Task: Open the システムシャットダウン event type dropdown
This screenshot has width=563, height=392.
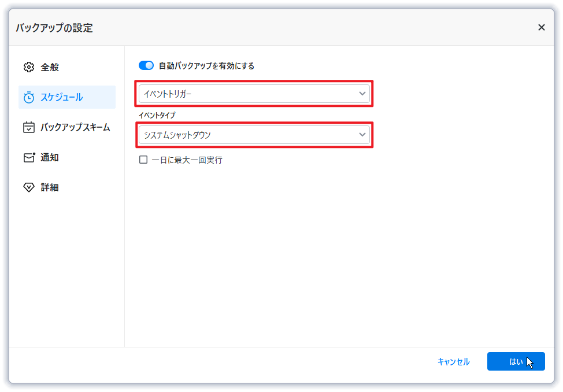Action: (249, 135)
